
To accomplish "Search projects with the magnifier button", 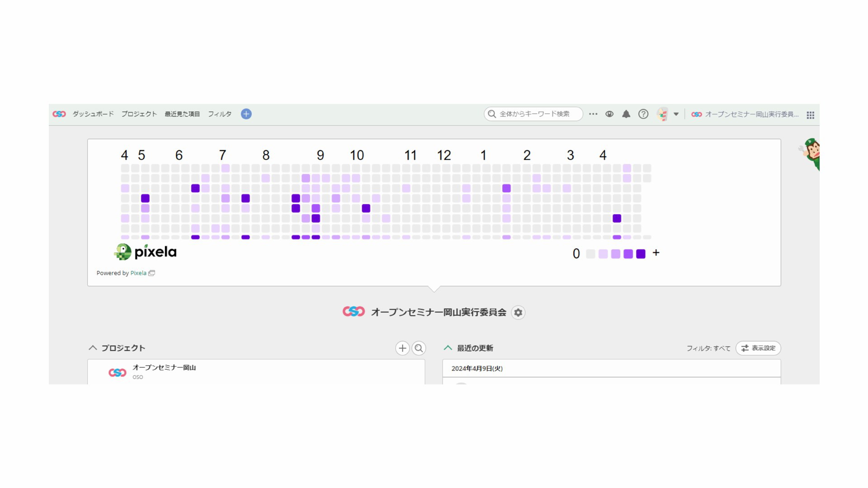I will [419, 348].
